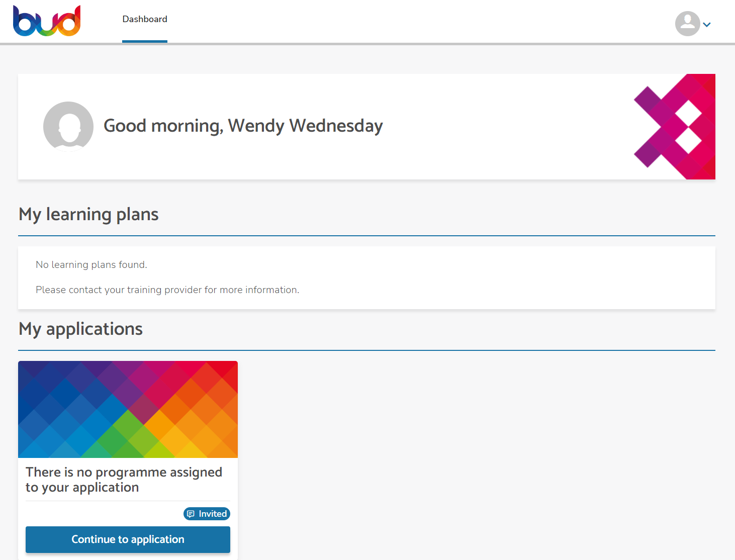Click the Invited status badge
The image size is (735, 560).
click(207, 514)
